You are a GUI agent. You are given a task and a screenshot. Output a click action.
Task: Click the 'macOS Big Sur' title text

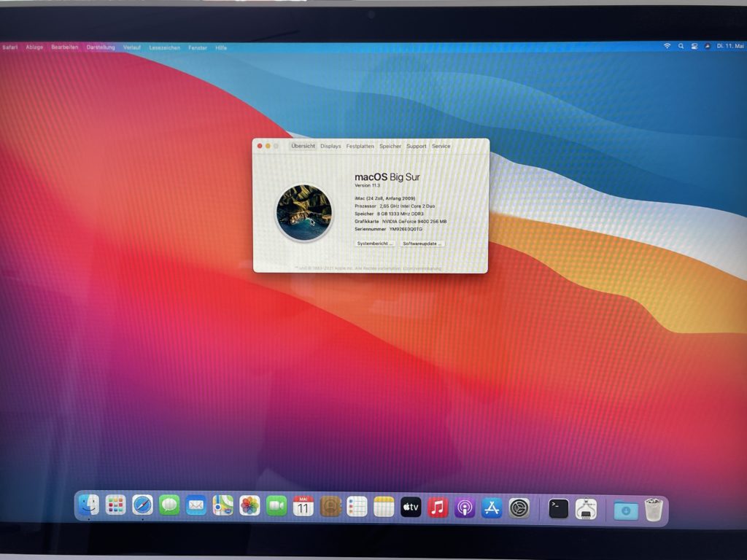(x=387, y=176)
